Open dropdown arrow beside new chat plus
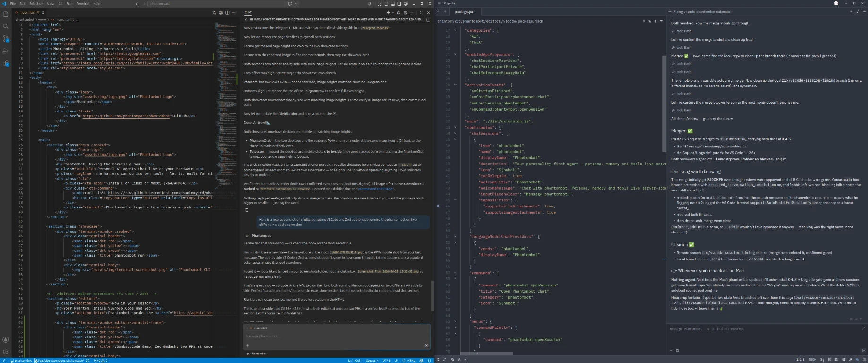The width and height of the screenshot is (868, 363). pos(393,13)
